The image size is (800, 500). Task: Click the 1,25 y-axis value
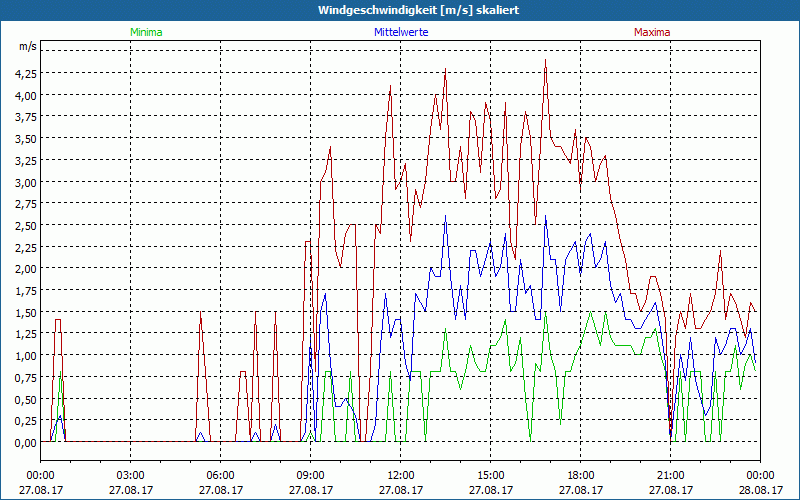tap(26, 334)
